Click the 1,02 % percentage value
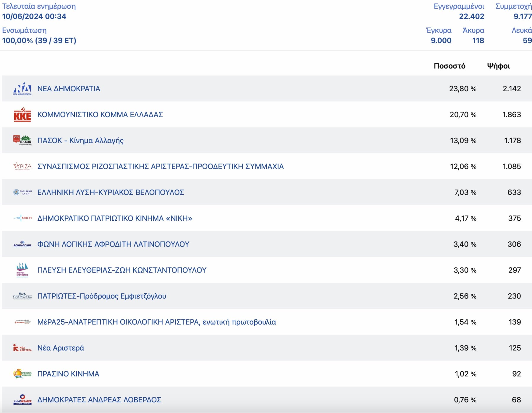This screenshot has height=413, width=532. tap(465, 374)
